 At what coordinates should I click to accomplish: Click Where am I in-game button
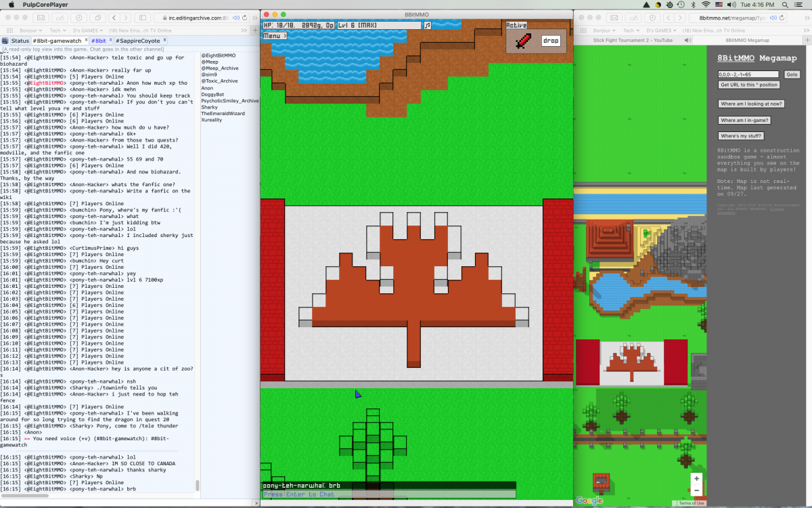(744, 121)
